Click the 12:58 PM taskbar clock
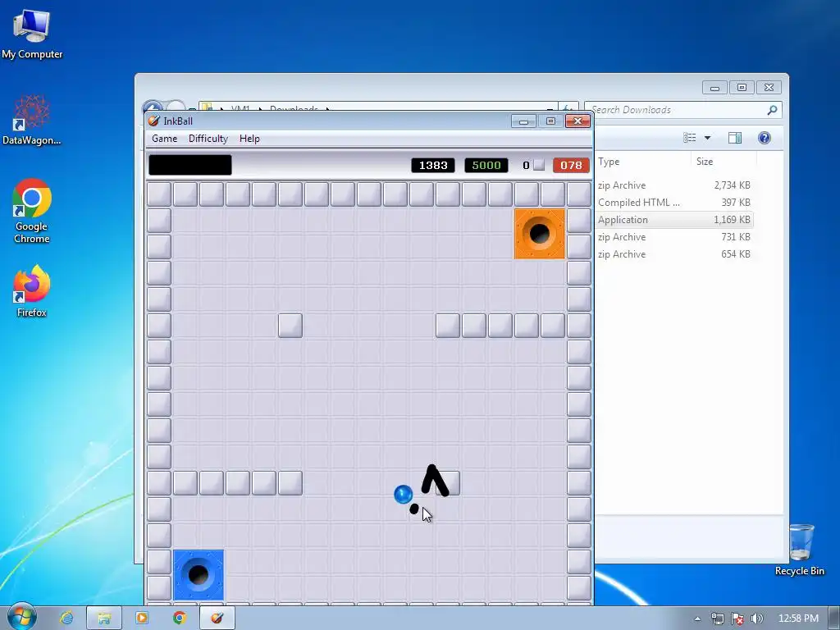The image size is (840, 630). click(x=797, y=619)
